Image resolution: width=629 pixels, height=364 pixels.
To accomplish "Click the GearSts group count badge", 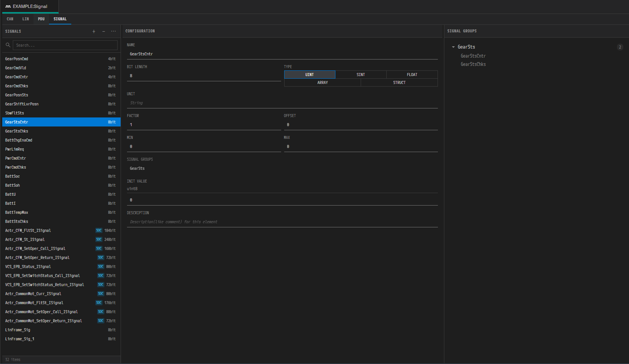I will click(620, 47).
